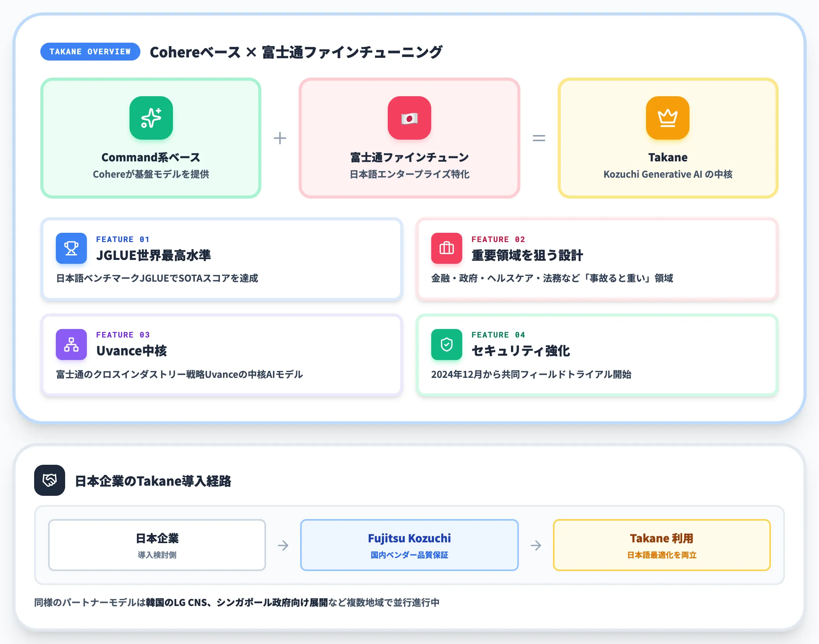The height and width of the screenshot is (644, 819).
Task: Click the blue trophy icon for Feature 01
Action: (x=71, y=248)
